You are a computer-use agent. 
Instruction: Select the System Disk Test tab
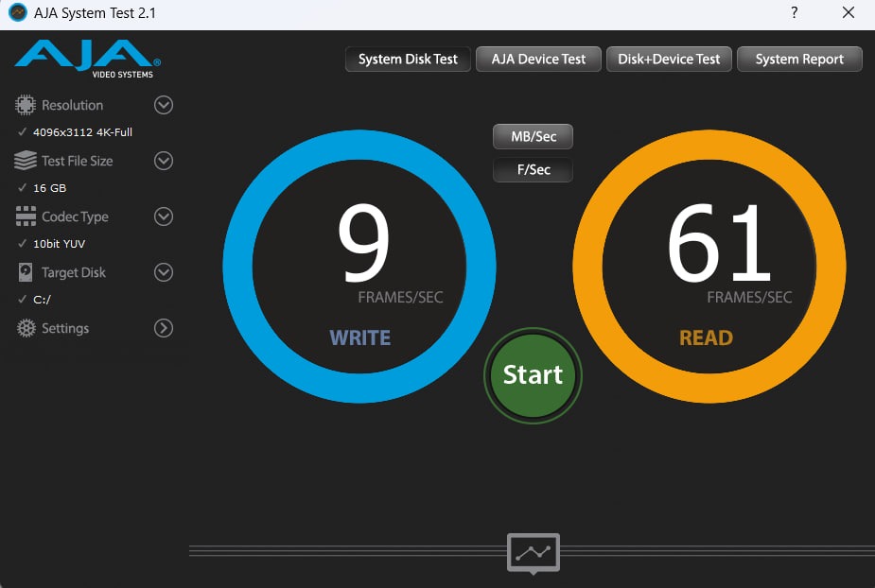pyautogui.click(x=408, y=60)
